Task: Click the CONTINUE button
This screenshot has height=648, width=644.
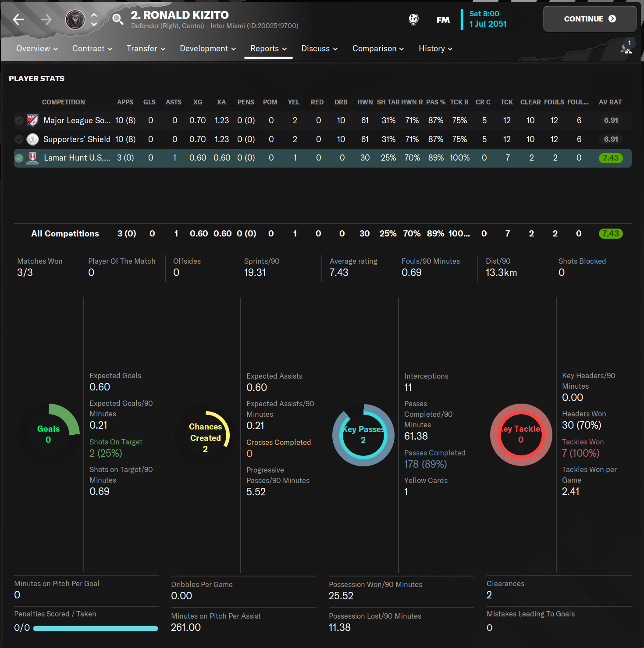Action: [x=590, y=19]
